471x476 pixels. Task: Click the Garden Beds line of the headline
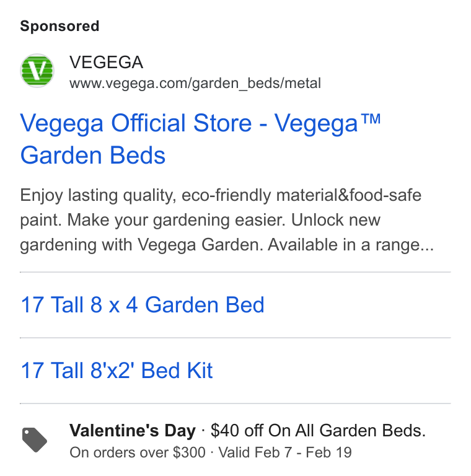click(x=93, y=156)
